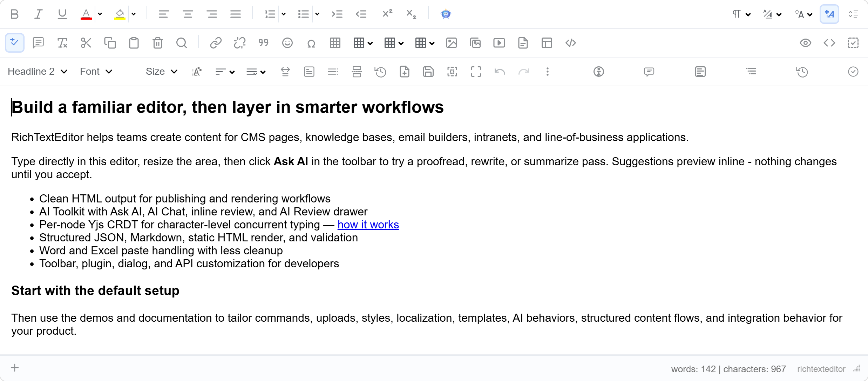
Task: Undo the last action
Action: (x=500, y=72)
